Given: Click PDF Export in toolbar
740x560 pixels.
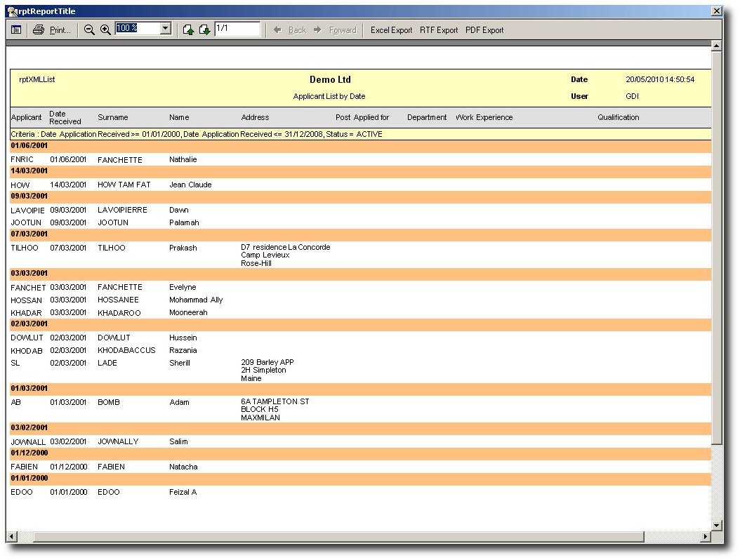Looking at the screenshot, I should [484, 30].
